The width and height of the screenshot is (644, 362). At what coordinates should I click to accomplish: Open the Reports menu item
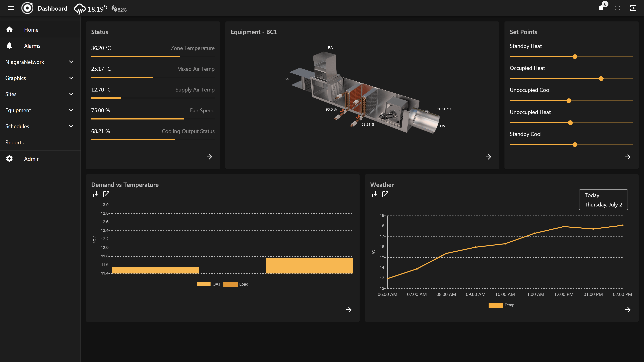pyautogui.click(x=14, y=142)
